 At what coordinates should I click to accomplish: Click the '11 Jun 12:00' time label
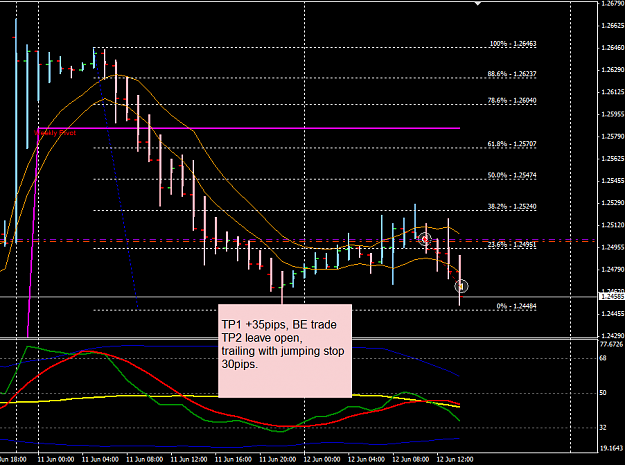(x=189, y=459)
